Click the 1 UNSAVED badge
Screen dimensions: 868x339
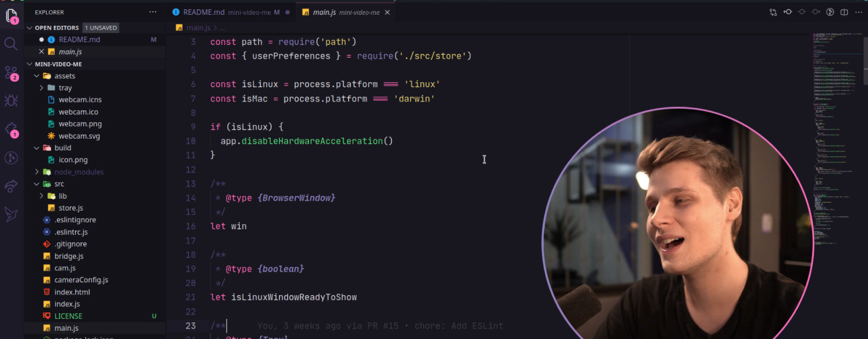101,27
